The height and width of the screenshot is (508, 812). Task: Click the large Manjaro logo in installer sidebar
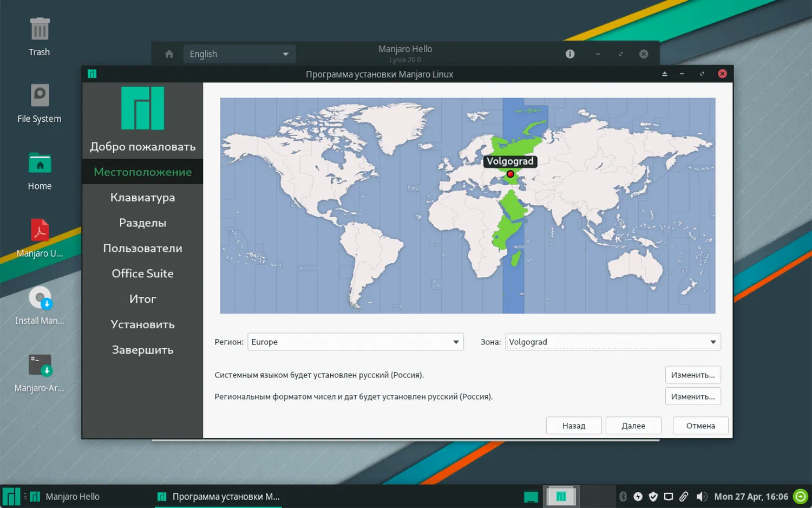[142, 108]
